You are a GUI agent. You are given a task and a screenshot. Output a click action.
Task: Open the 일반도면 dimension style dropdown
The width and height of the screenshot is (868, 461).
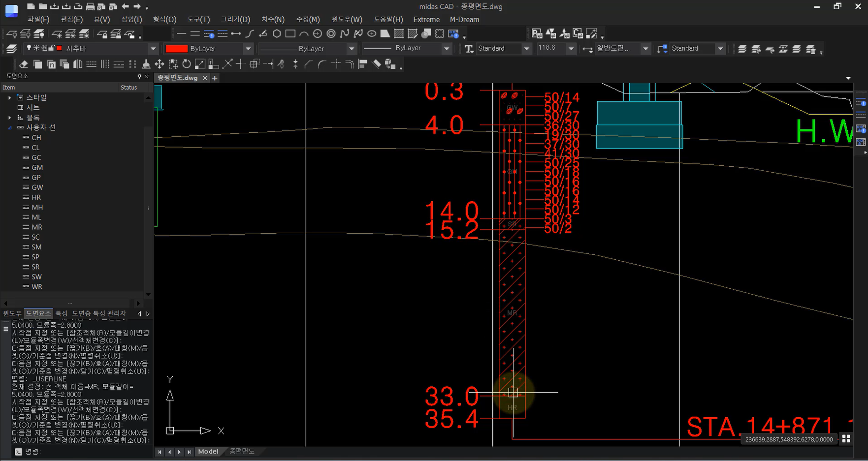[645, 49]
